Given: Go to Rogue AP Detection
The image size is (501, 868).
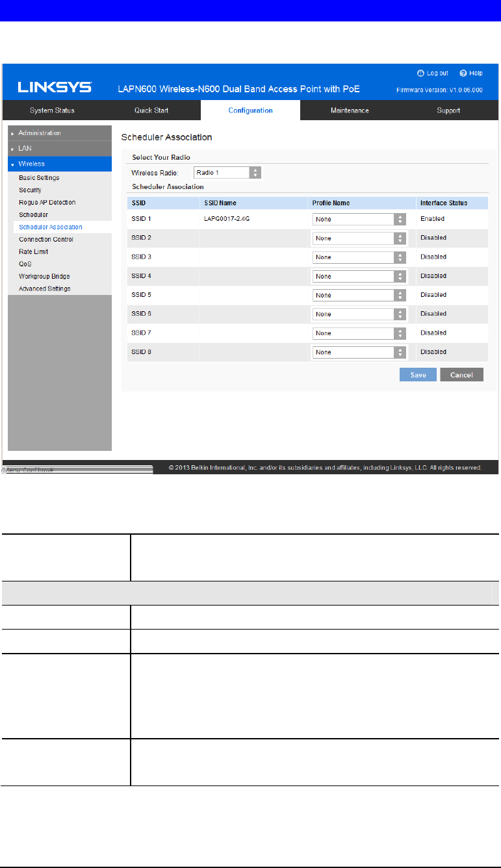Looking at the screenshot, I should click(x=47, y=203).
